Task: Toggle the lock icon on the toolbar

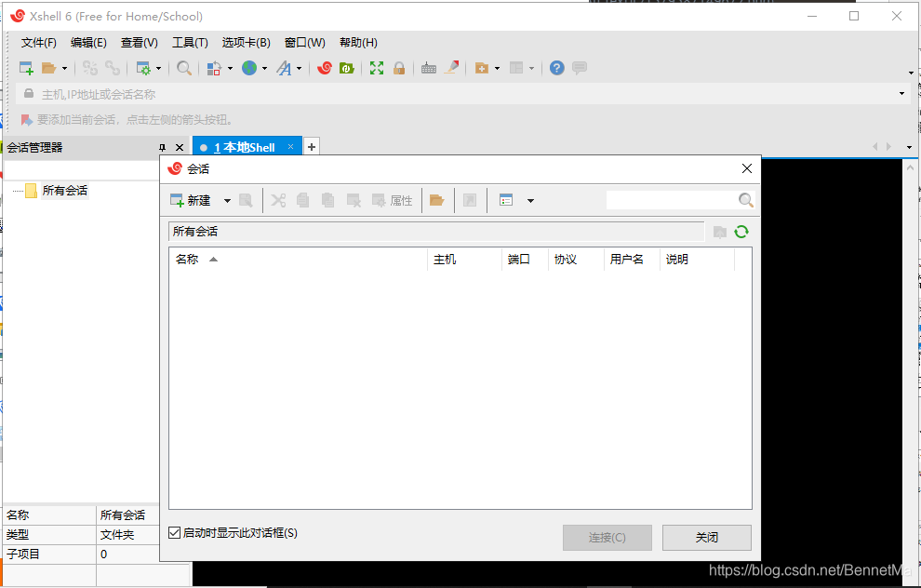Action: (398, 68)
